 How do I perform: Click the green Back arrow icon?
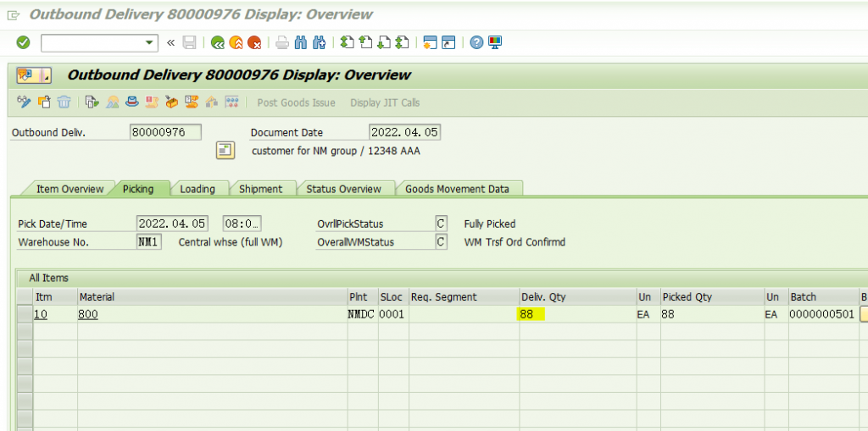[218, 42]
